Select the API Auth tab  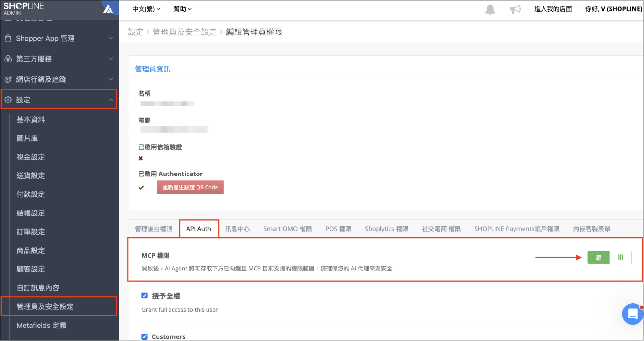(x=199, y=229)
